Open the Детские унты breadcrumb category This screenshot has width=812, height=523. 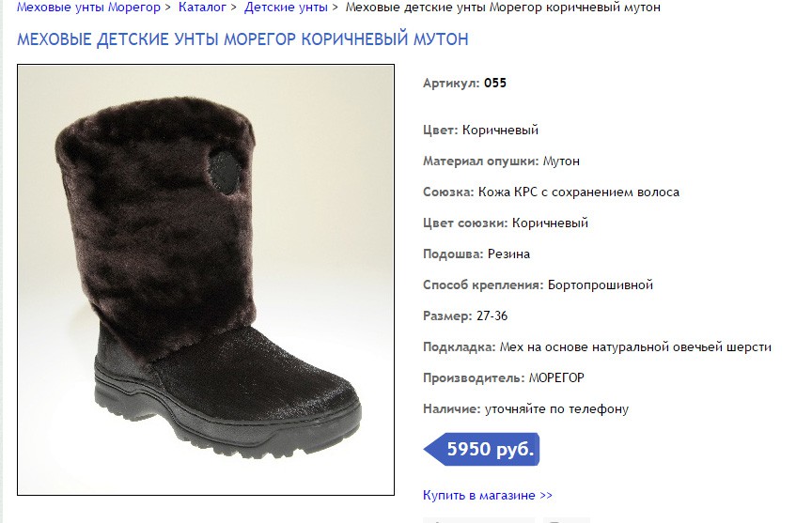[x=286, y=8]
